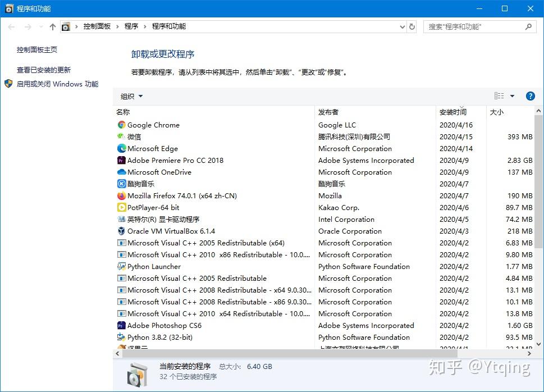Click the 英特尔(R) 显卡驱动程序 icon

tap(121, 220)
